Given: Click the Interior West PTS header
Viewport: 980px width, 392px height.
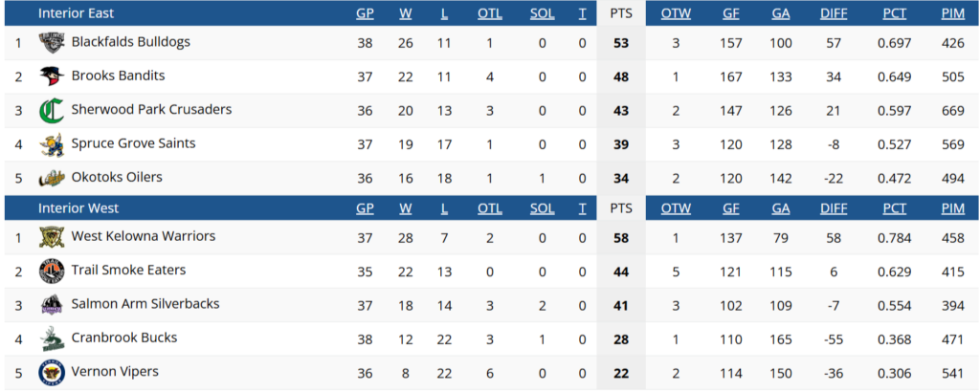Looking at the screenshot, I should [x=621, y=208].
